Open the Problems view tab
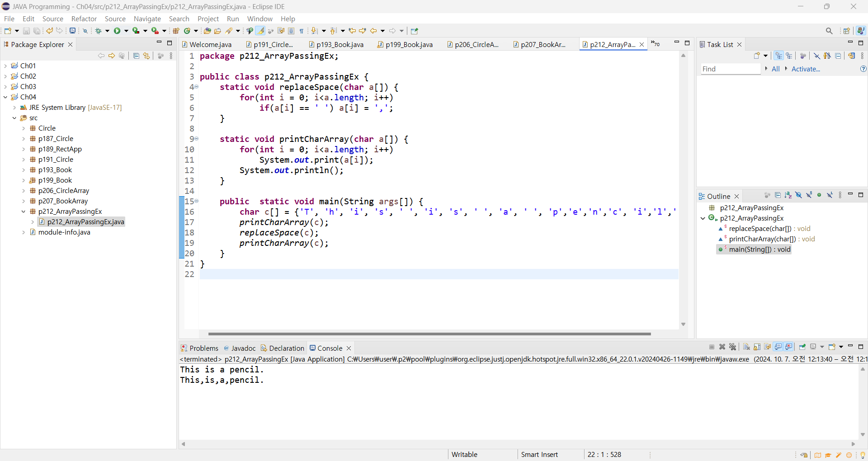Viewport: 868px width, 461px height. click(199, 348)
